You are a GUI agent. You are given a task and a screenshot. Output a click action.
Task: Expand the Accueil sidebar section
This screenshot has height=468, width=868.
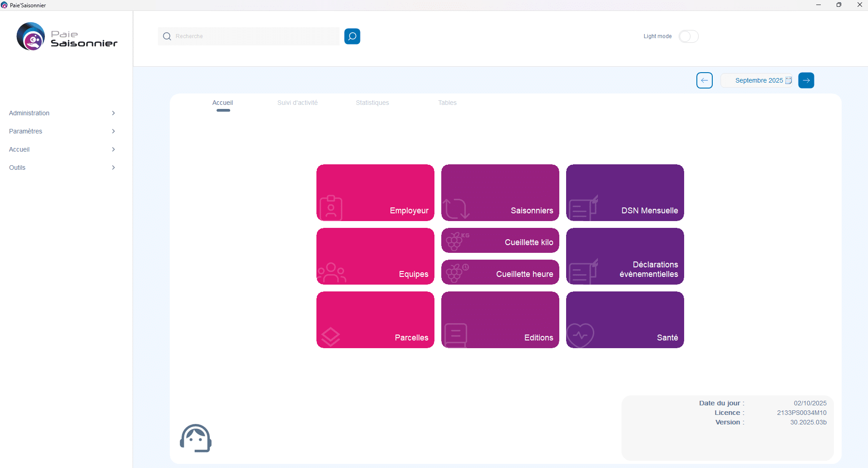(x=62, y=149)
